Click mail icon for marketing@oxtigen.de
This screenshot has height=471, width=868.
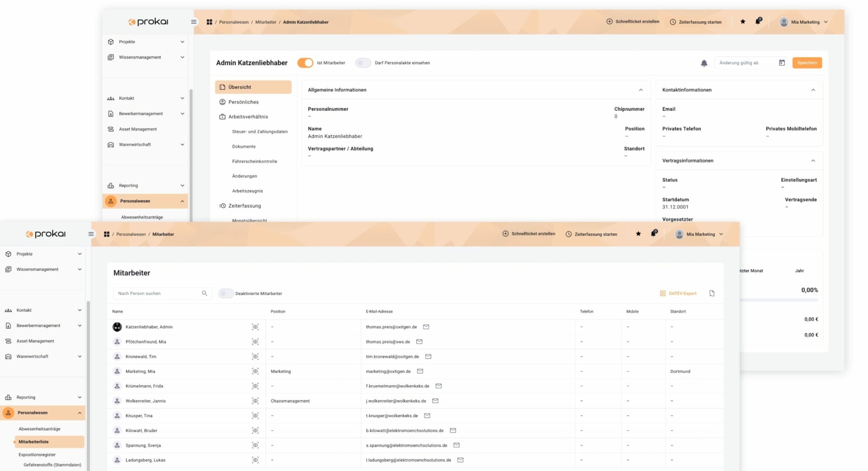pyautogui.click(x=420, y=371)
